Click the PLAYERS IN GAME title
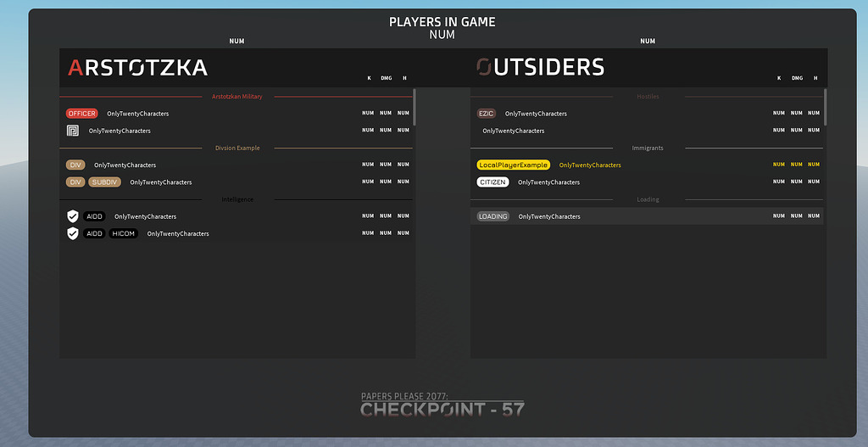 coord(442,22)
